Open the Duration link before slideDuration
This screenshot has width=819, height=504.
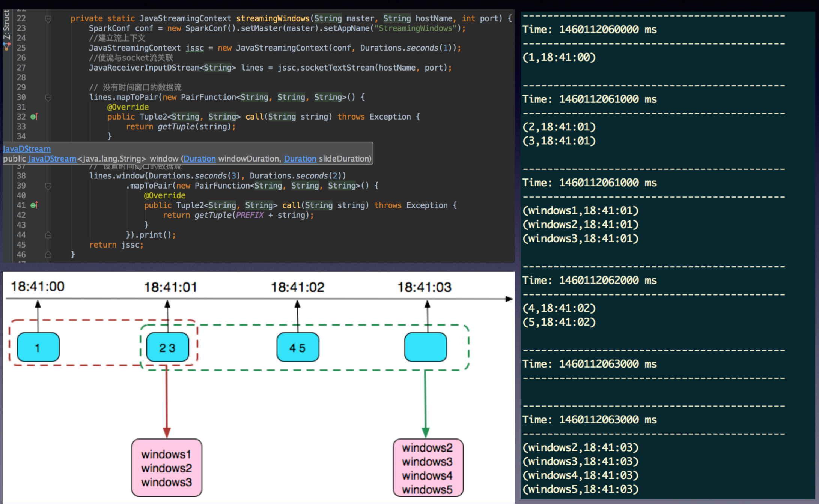pos(300,159)
